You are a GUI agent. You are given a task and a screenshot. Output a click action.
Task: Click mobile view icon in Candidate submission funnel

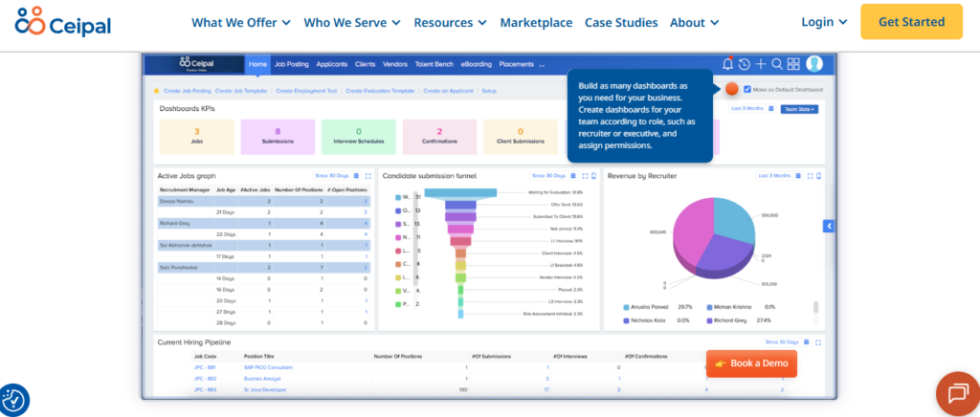point(593,176)
